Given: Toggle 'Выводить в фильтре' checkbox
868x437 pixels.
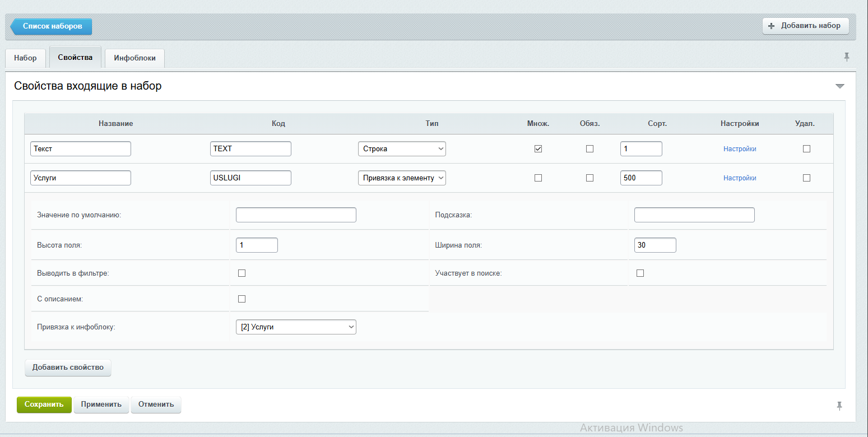Looking at the screenshot, I should pyautogui.click(x=242, y=273).
